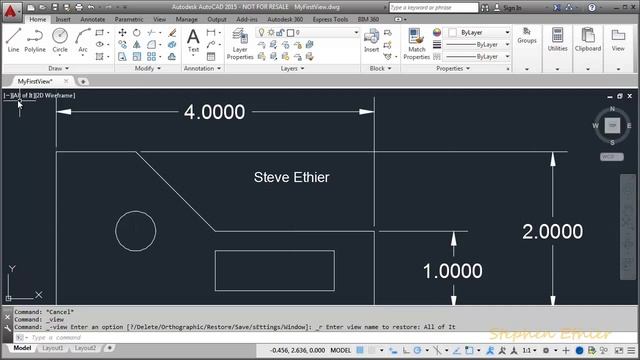Open the Manage ribbon tab
The image size is (640, 360).
click(x=187, y=19)
